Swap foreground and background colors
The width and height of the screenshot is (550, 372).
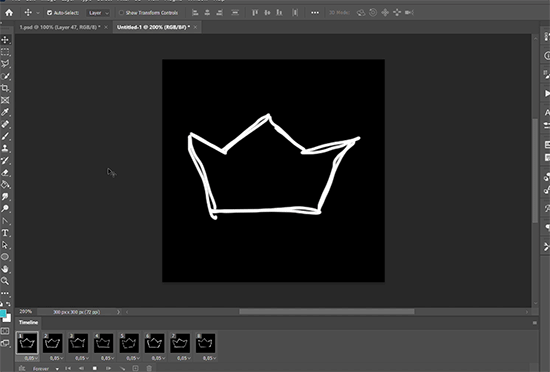point(8,304)
